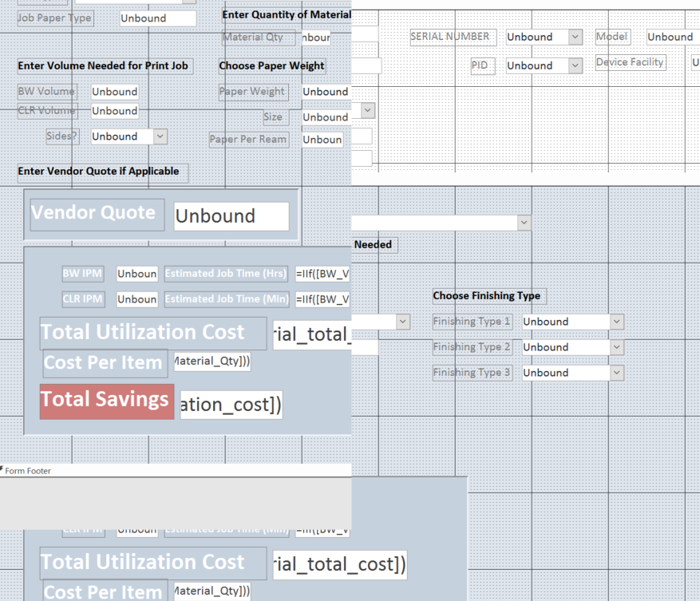Select the Choose Finishing Type heading
Image resolution: width=700 pixels, height=601 pixels.
(x=489, y=296)
